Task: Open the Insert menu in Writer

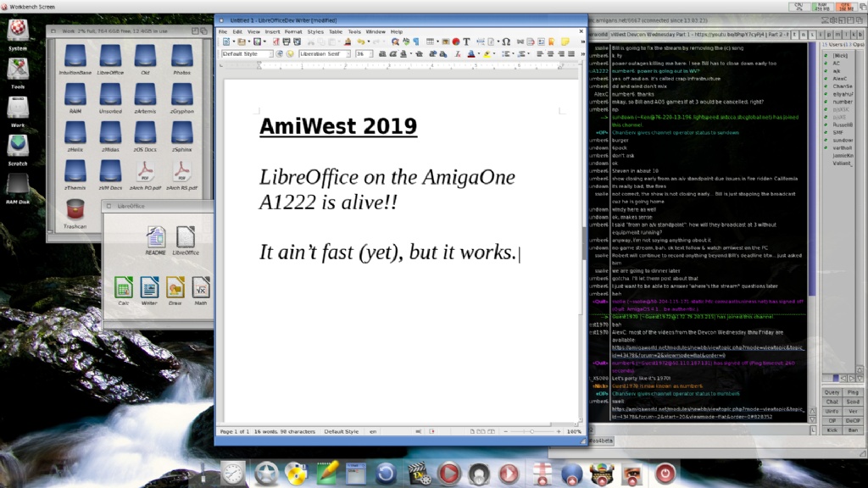Action: tap(272, 31)
